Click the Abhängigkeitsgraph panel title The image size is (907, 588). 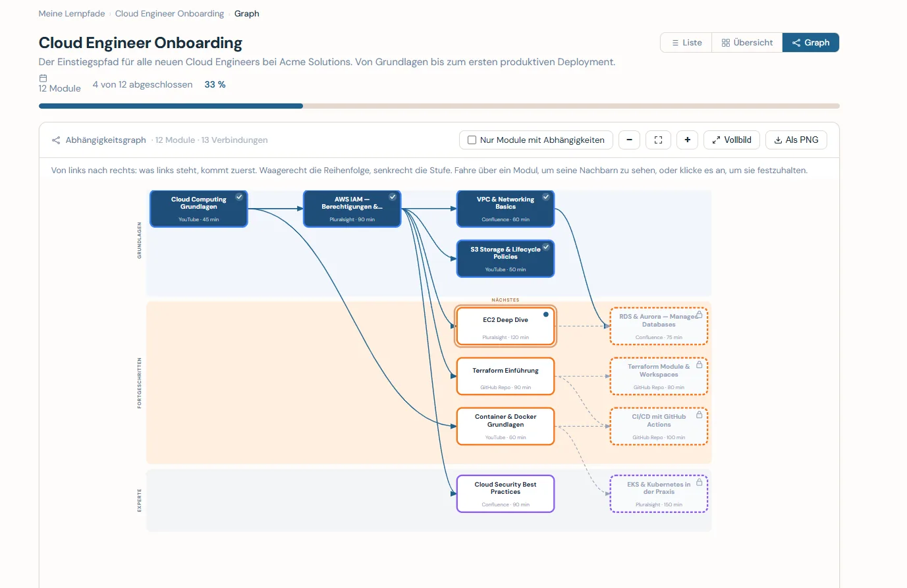(x=105, y=140)
